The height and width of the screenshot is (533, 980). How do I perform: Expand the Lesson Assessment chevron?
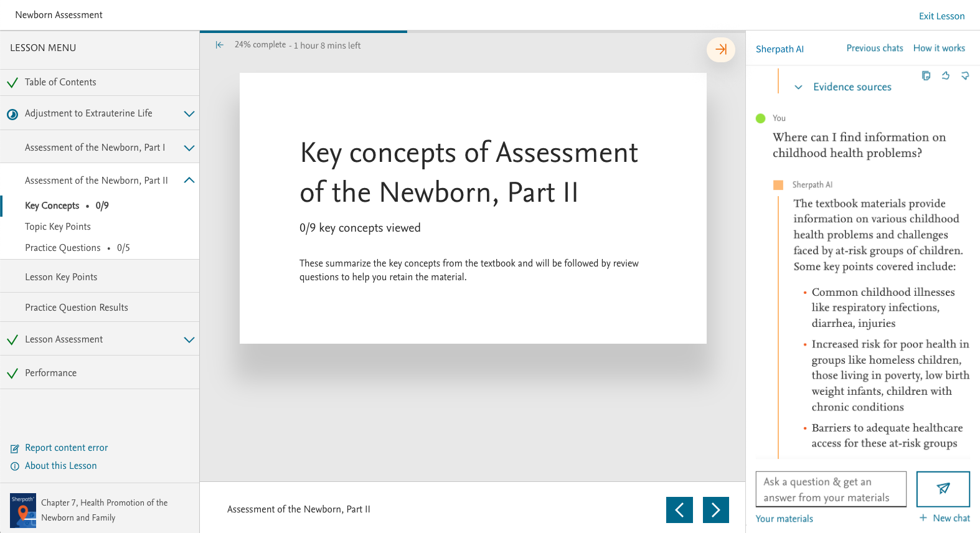click(189, 340)
